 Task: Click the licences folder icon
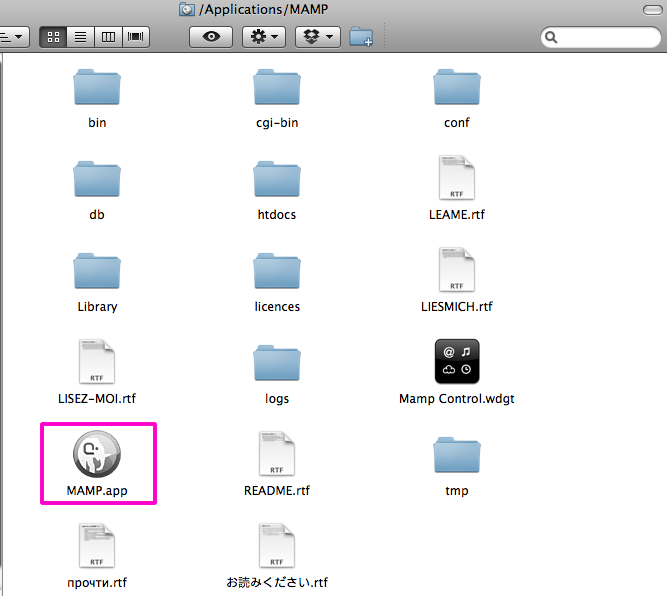click(x=277, y=271)
